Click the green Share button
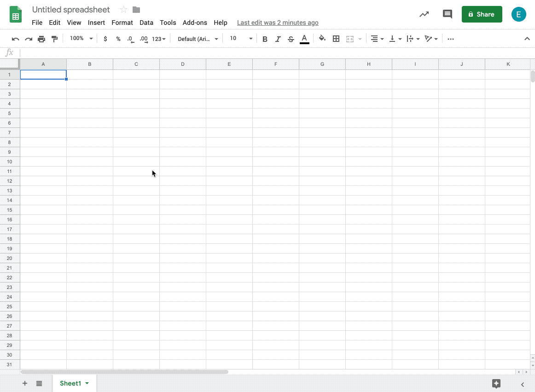 (x=482, y=14)
